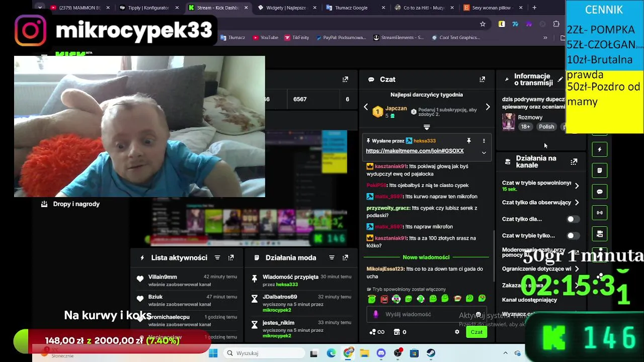Open Lista aktywności filter options
Viewport: 644px width, 362px height.
click(217, 257)
